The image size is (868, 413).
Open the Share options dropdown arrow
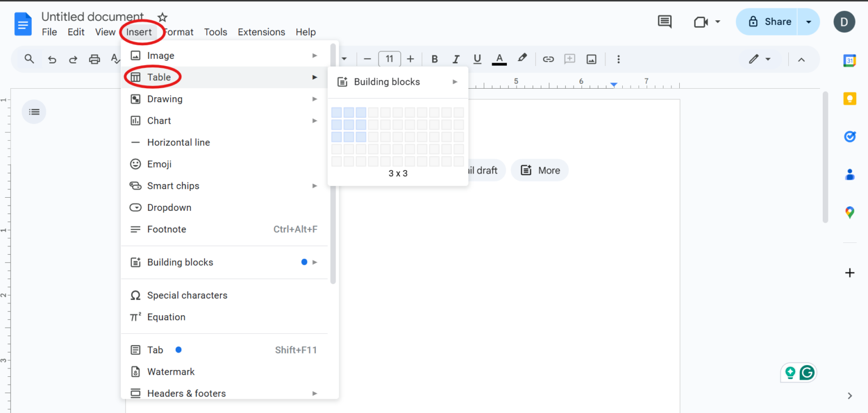(x=809, y=21)
